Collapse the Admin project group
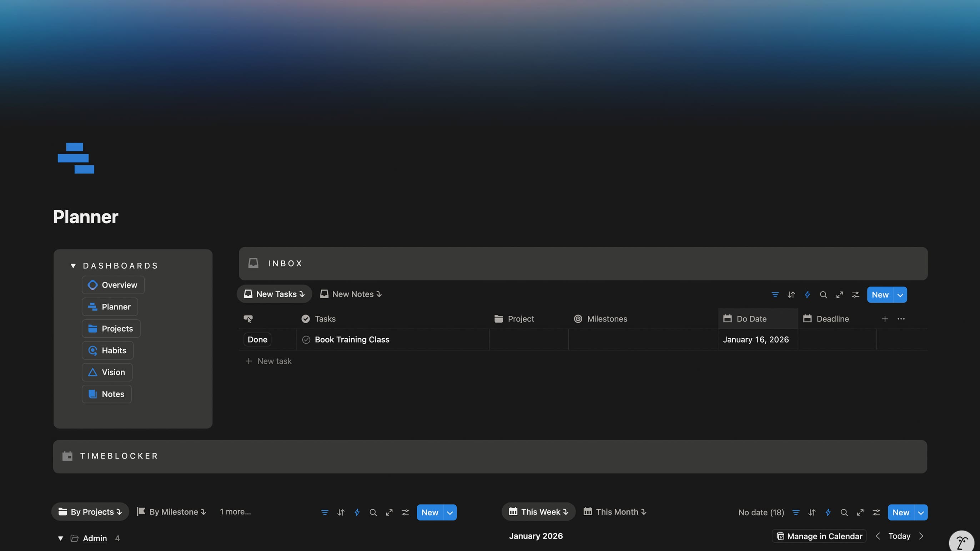The image size is (980, 551). tap(60, 538)
